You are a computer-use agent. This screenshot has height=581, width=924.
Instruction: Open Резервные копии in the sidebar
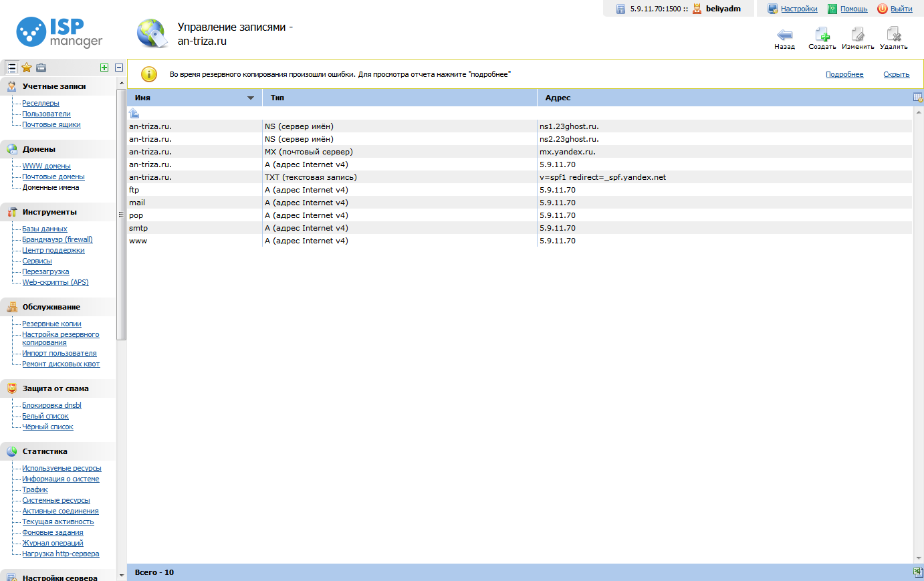click(x=51, y=324)
